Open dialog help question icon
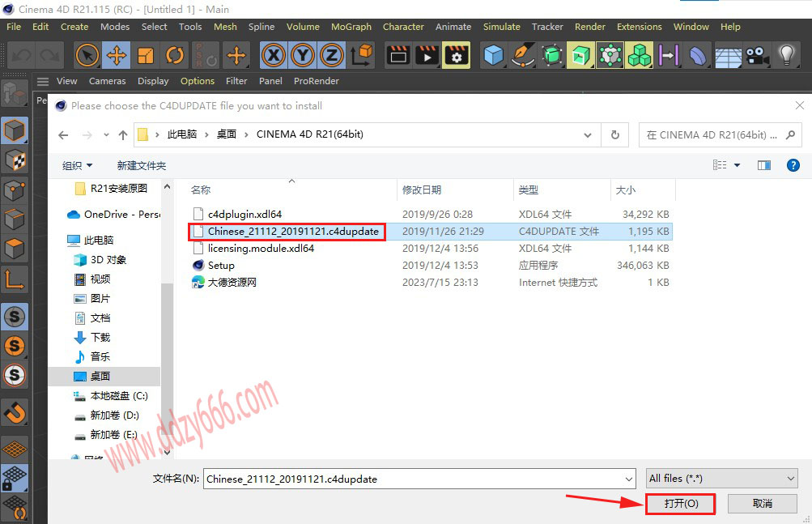This screenshot has height=524, width=812. coord(793,165)
